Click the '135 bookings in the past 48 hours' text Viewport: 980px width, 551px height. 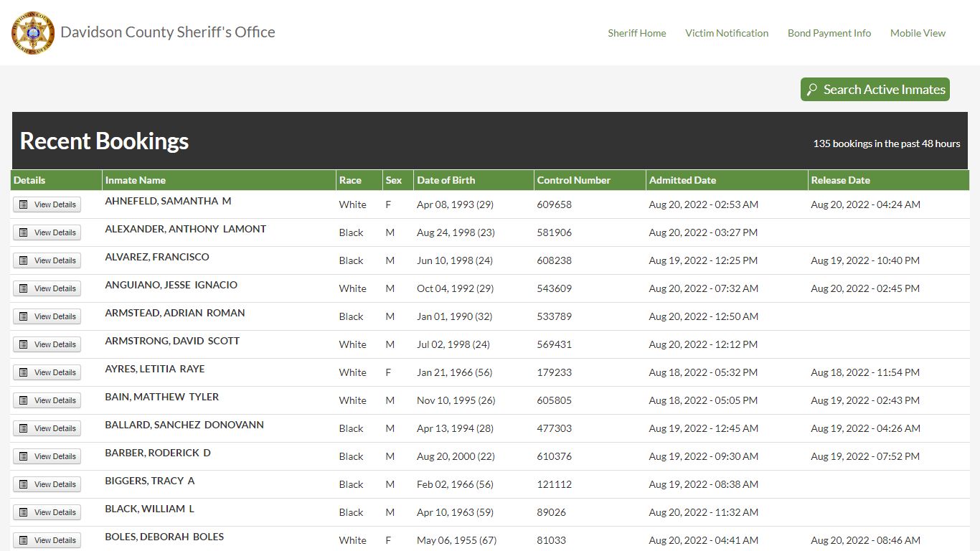pos(886,143)
